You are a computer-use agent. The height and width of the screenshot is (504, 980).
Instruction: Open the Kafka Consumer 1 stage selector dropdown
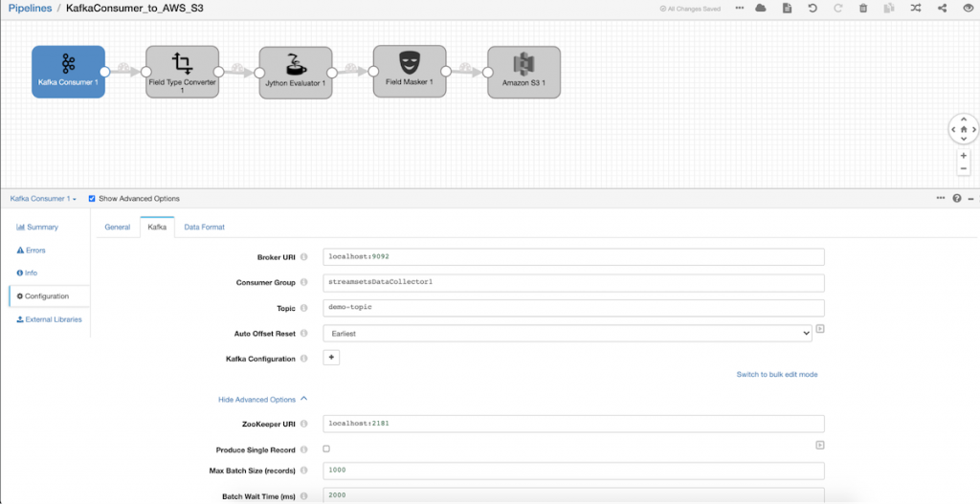click(x=43, y=199)
